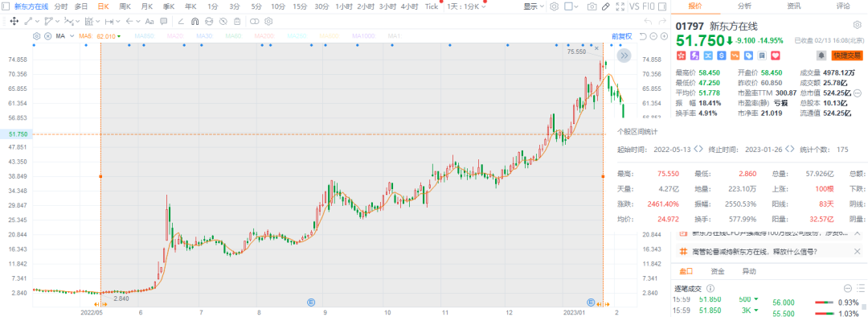Viewport: 868px width, 317px height.
Task: Add a comment bubble note
Action: pyautogui.click(x=164, y=22)
